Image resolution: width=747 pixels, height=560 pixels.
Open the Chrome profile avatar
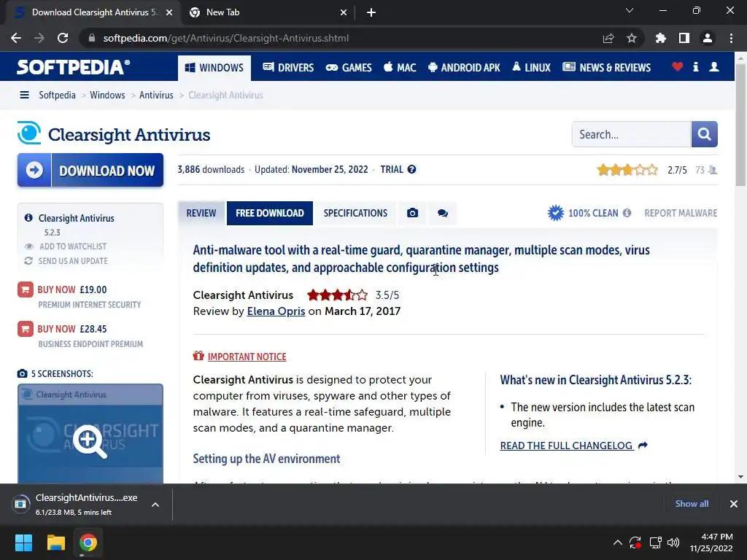(708, 38)
